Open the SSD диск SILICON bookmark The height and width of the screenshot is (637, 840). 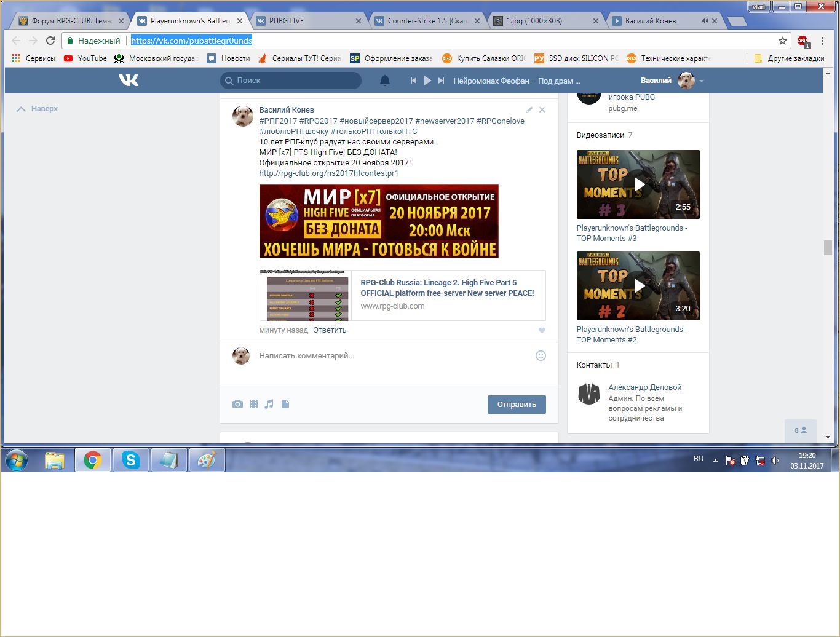point(576,58)
